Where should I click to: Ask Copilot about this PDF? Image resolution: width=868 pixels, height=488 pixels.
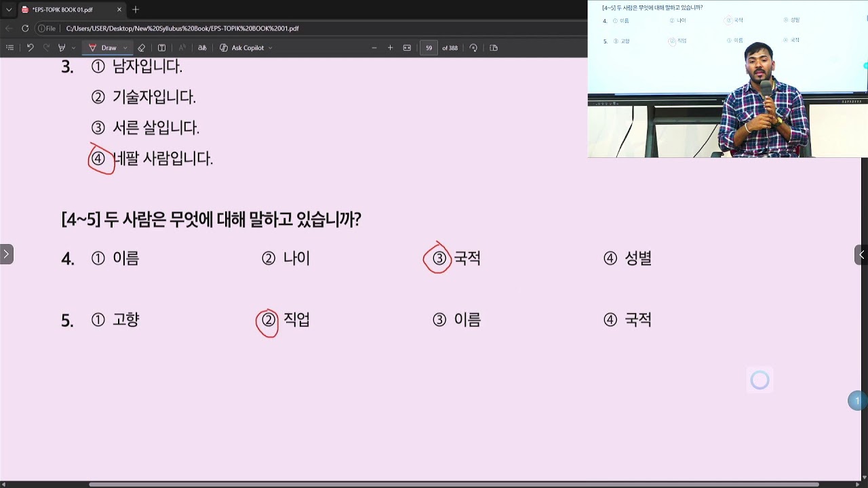pos(241,47)
